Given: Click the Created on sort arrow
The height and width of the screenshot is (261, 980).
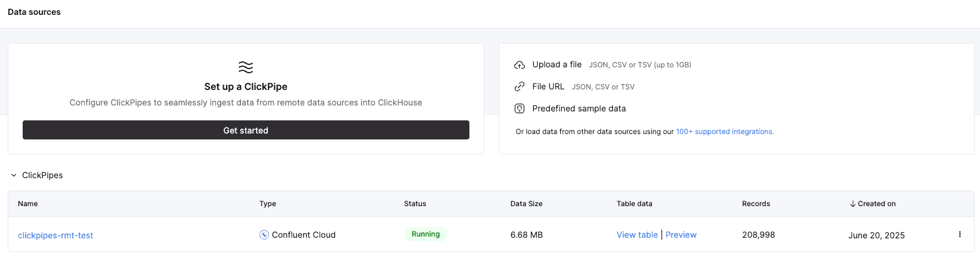Looking at the screenshot, I should [x=853, y=204].
